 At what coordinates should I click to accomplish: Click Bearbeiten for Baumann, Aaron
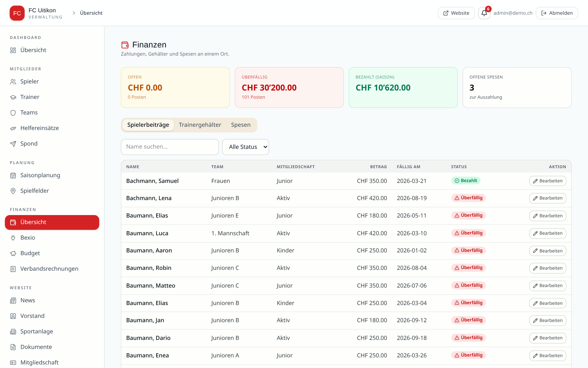(548, 251)
